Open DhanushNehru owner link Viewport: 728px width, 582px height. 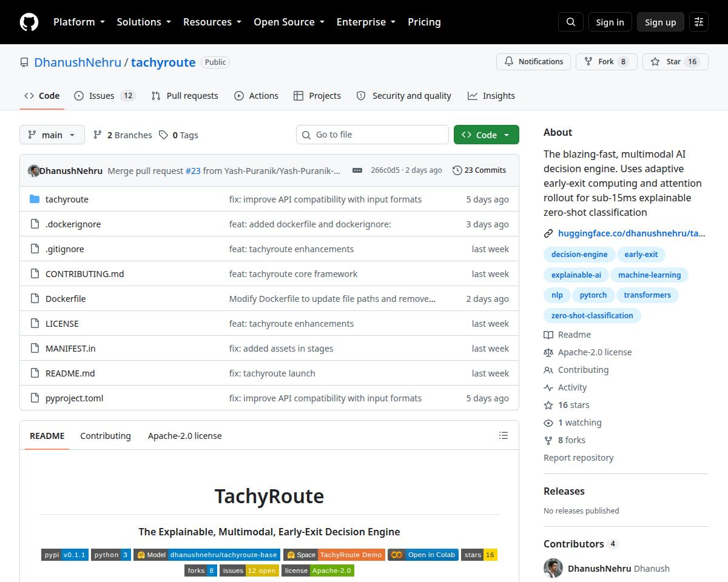(78, 62)
